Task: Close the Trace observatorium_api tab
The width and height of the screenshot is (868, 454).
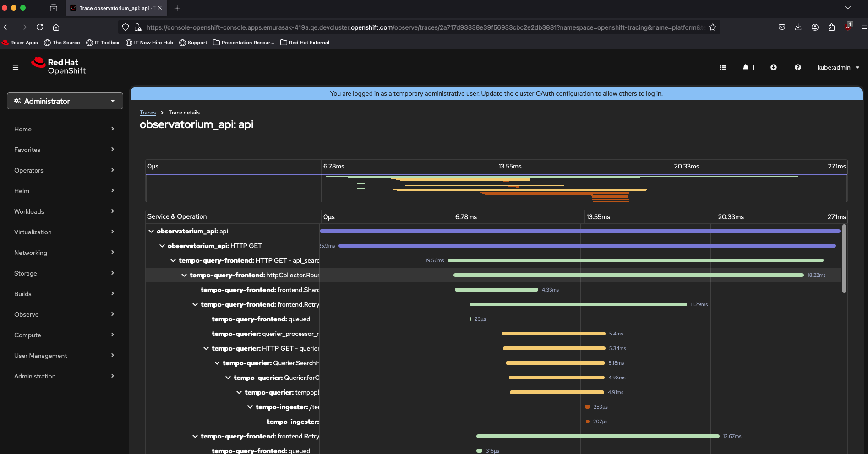Action: [x=160, y=8]
